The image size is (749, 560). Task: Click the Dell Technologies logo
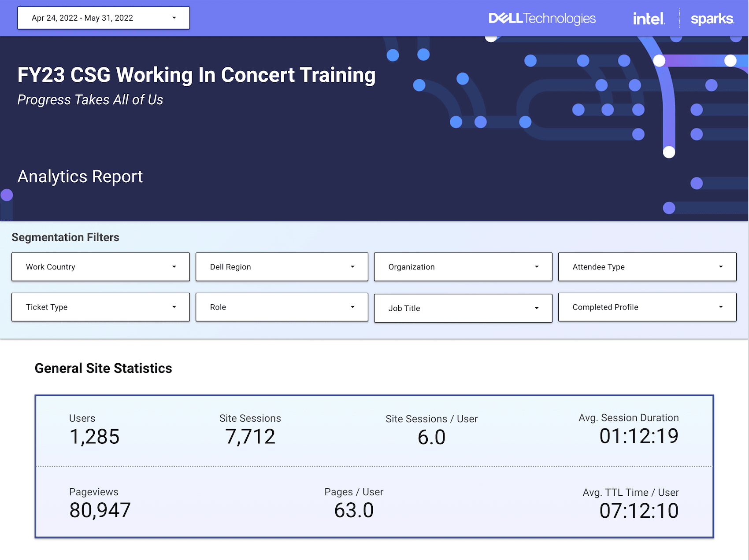click(x=542, y=18)
